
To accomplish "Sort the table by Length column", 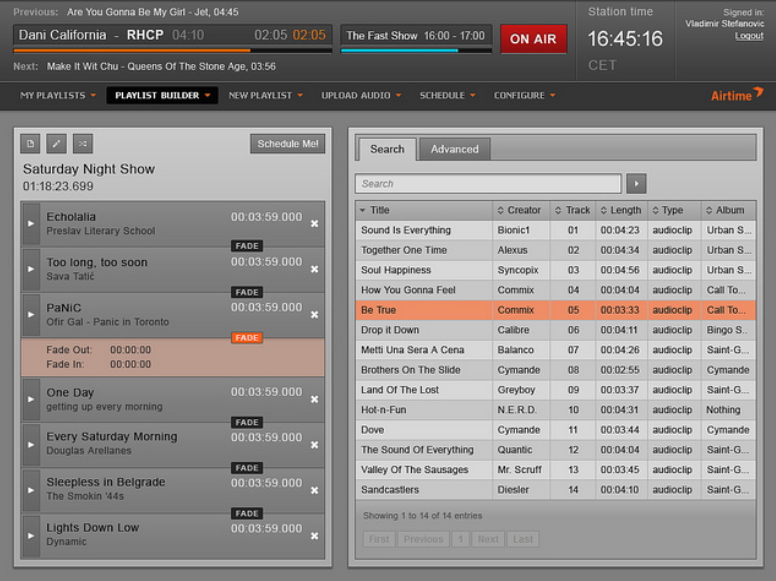I will tap(622, 210).
